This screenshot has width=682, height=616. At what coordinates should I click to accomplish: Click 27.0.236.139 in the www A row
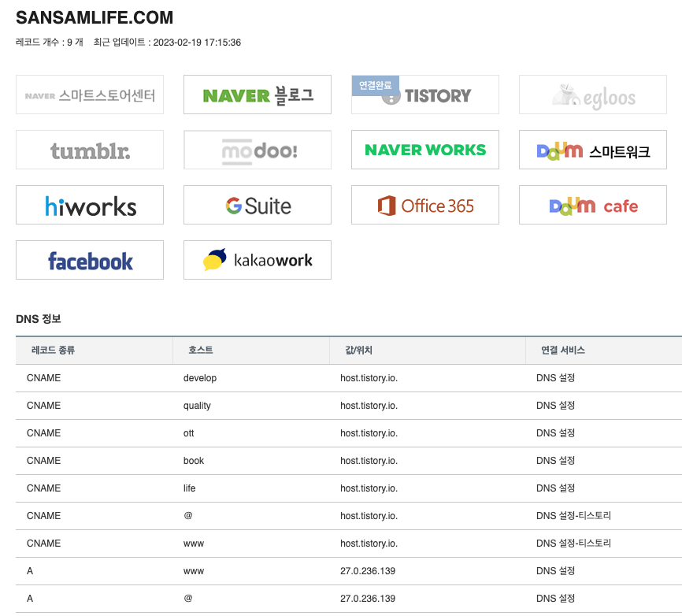tap(368, 571)
